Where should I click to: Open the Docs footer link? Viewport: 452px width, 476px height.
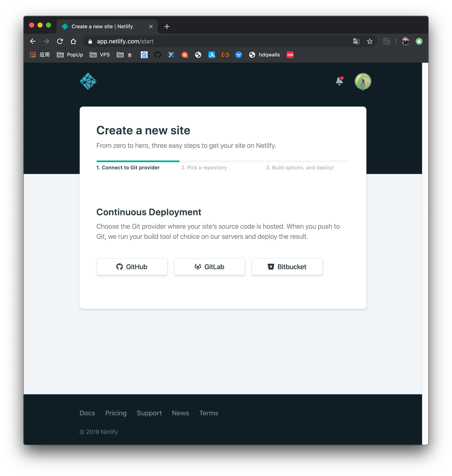point(87,413)
